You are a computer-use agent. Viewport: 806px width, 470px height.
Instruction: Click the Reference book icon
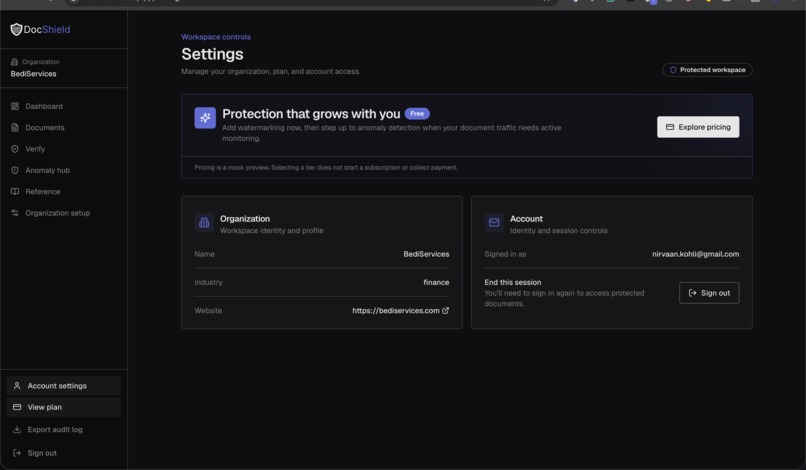click(x=15, y=192)
